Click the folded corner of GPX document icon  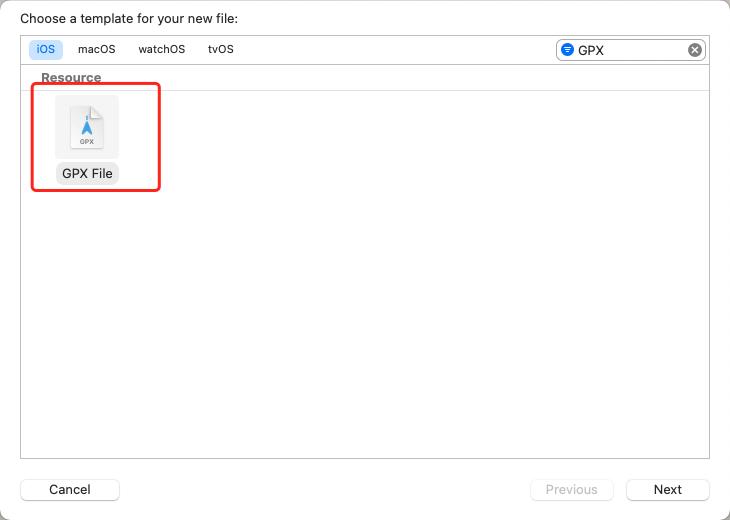coord(97,113)
